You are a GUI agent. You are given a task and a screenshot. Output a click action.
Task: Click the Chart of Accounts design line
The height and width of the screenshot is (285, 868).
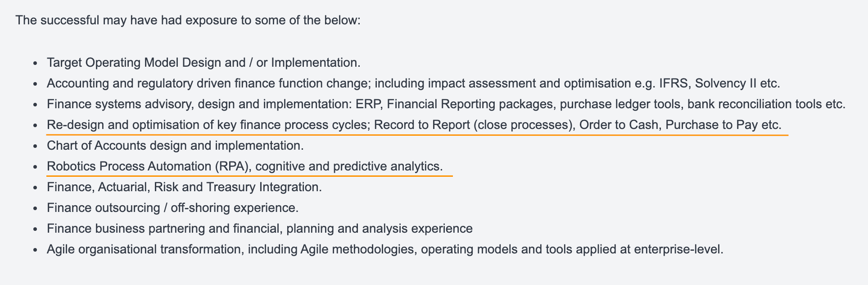(x=175, y=145)
